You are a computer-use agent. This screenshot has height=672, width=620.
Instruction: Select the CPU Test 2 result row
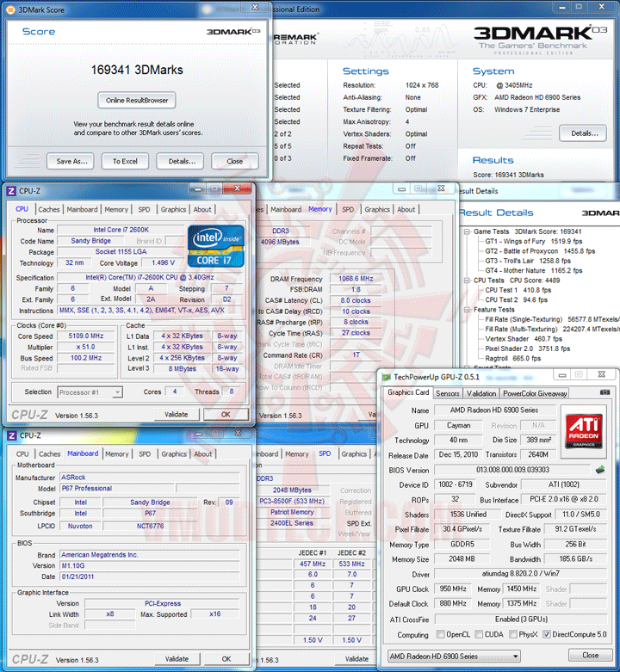pyautogui.click(x=517, y=299)
